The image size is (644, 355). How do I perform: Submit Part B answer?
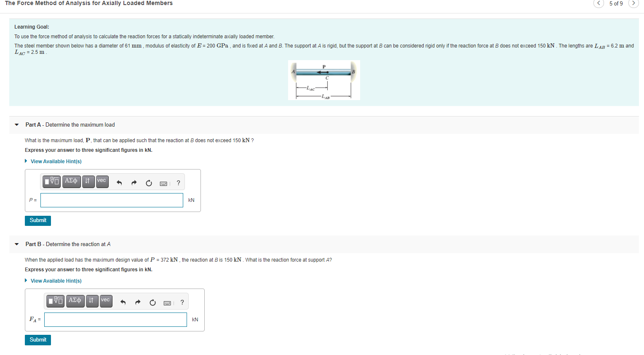(38, 340)
